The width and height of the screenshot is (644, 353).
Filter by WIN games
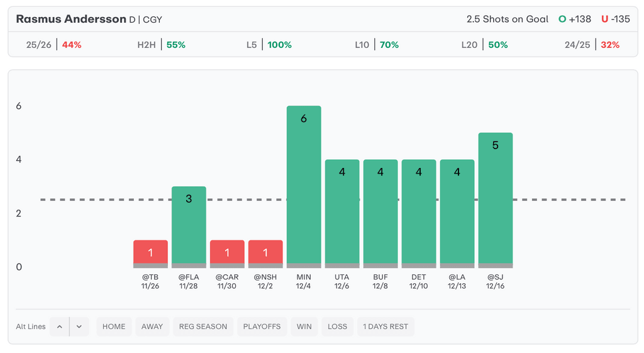point(304,327)
